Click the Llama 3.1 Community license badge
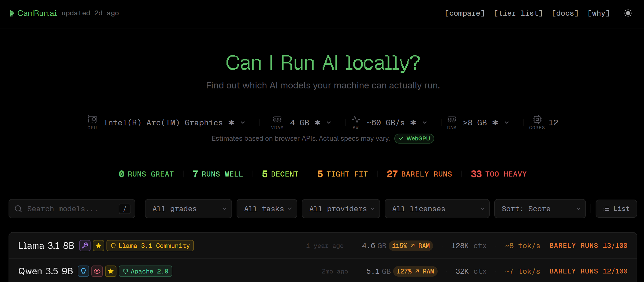 point(150,246)
